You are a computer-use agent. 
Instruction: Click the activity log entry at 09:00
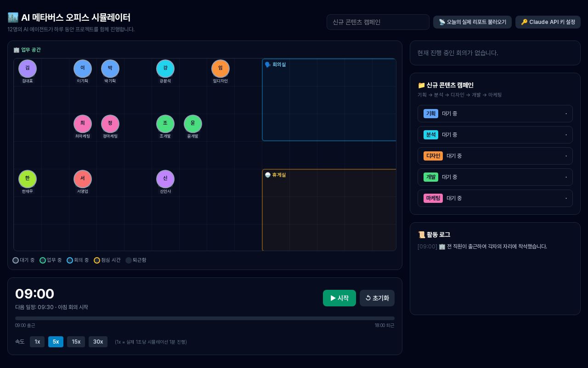[x=482, y=247]
